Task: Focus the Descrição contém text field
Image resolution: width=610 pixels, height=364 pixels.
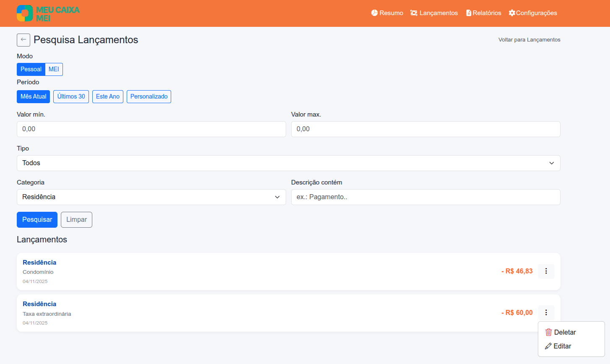Action: 425,197
